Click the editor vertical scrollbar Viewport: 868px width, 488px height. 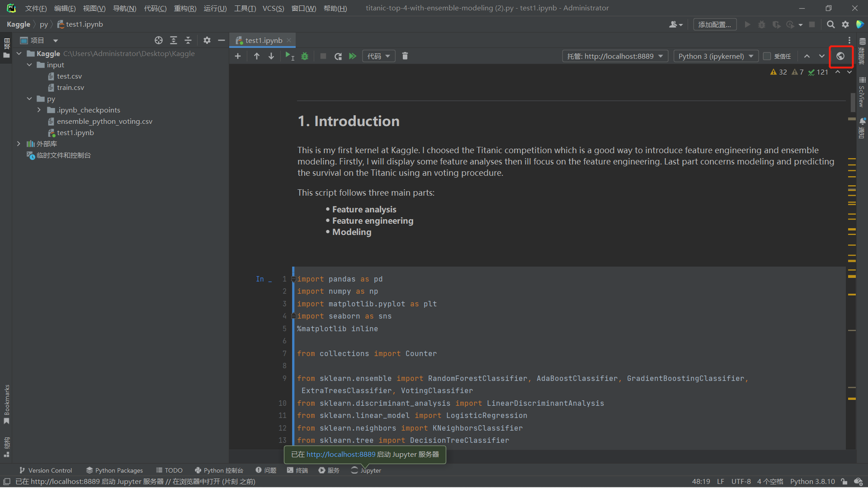pyautogui.click(x=852, y=102)
